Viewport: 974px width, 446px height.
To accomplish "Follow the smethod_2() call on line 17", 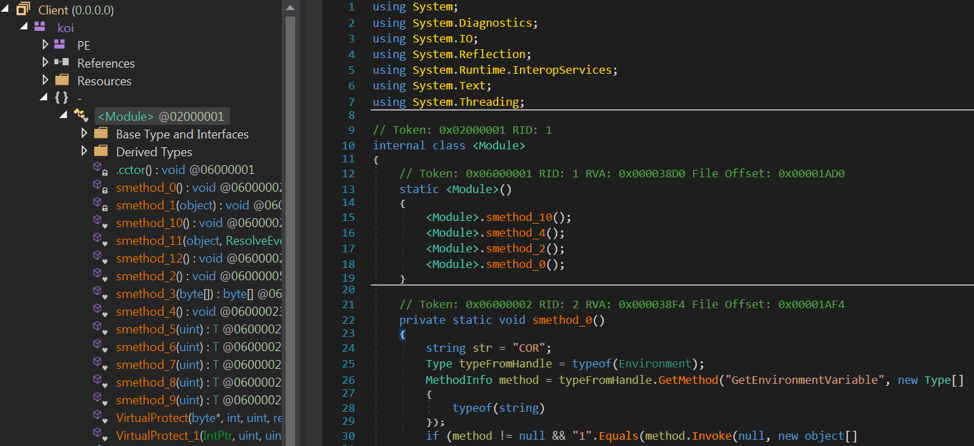I will click(517, 248).
